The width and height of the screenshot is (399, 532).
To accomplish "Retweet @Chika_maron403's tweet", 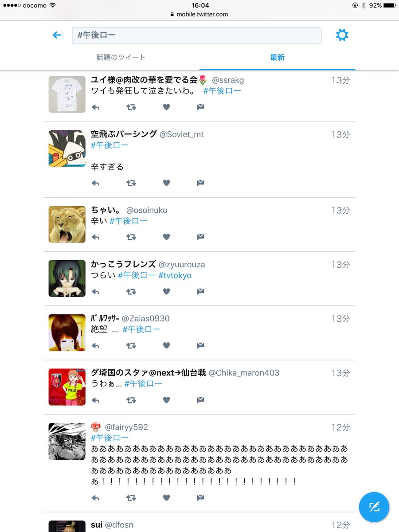I will tap(131, 400).
